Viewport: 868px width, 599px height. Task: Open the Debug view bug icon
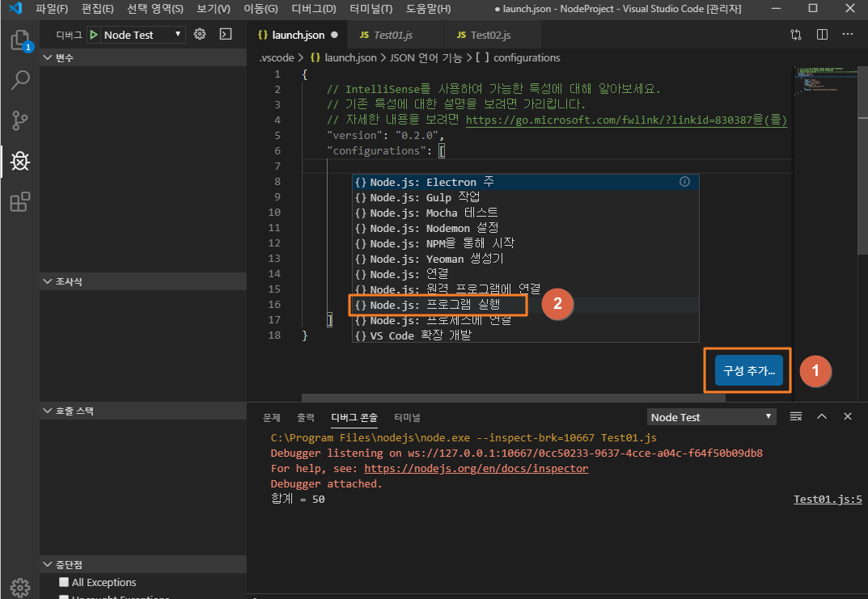pyautogui.click(x=20, y=161)
